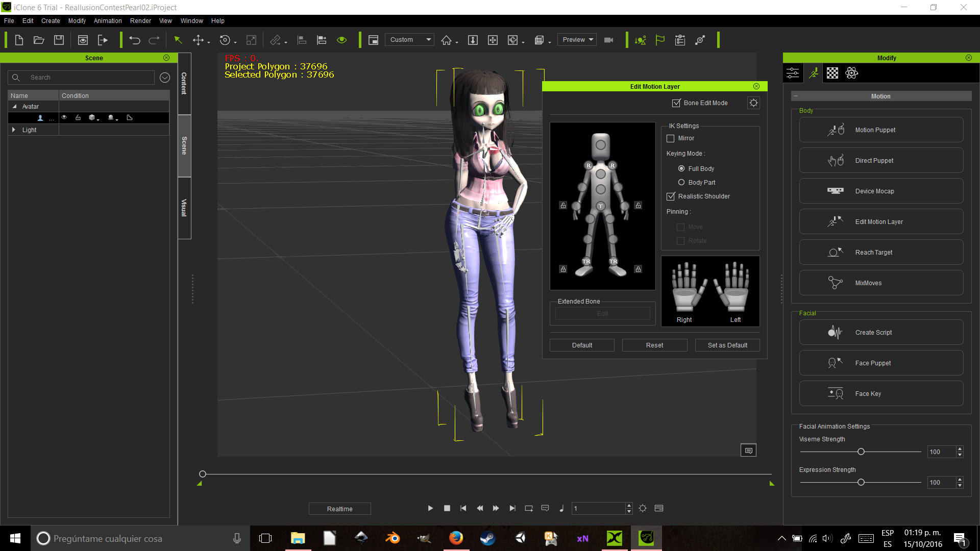The width and height of the screenshot is (980, 551).
Task: Open the Window menu
Action: pyautogui.click(x=192, y=21)
